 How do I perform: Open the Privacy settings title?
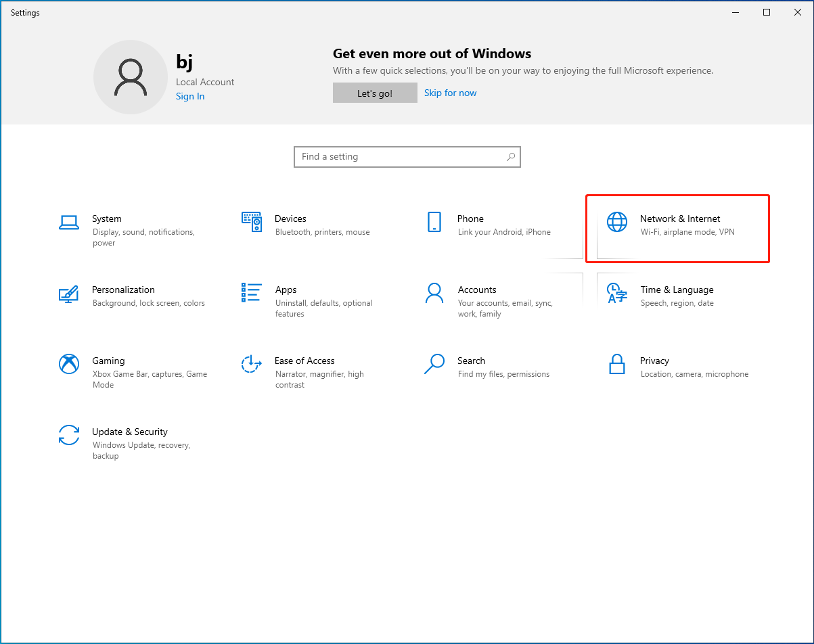click(x=655, y=361)
